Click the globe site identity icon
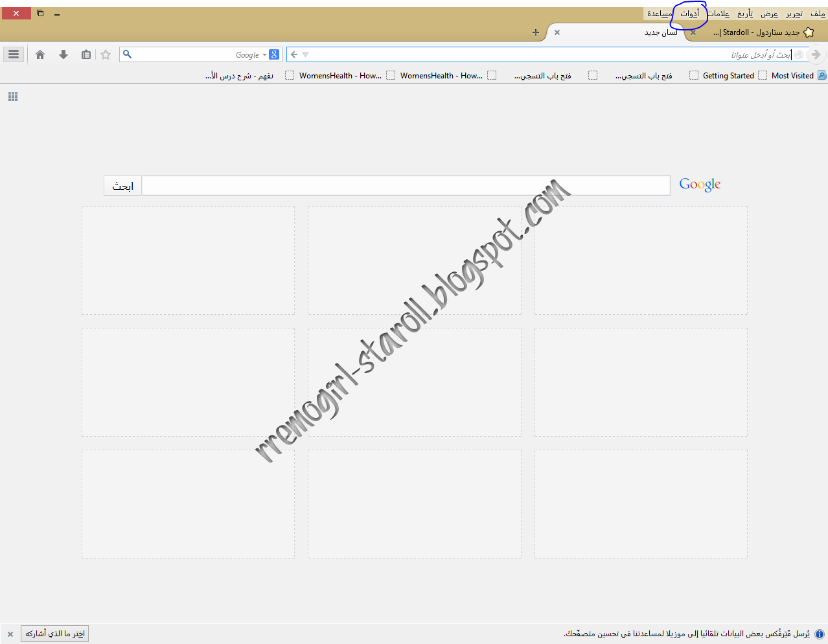Screen dimensions: 828x644 pyautogui.click(x=799, y=55)
